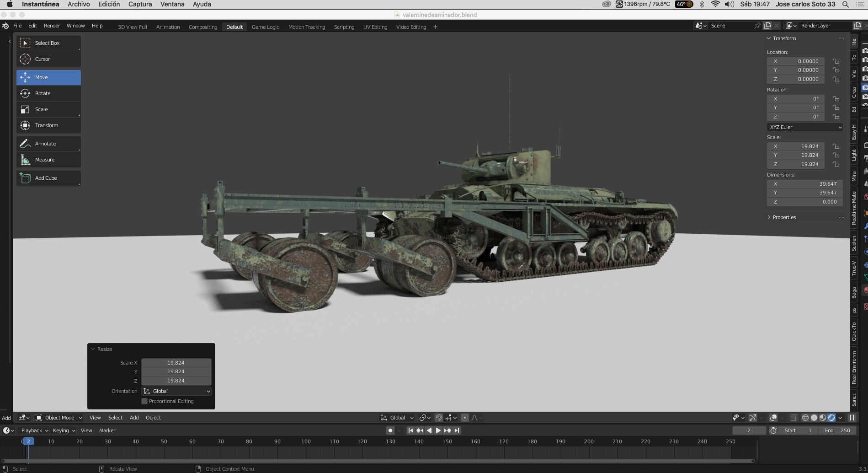Open the timeline Marker menu
The height and width of the screenshot is (473, 868).
tap(107, 430)
